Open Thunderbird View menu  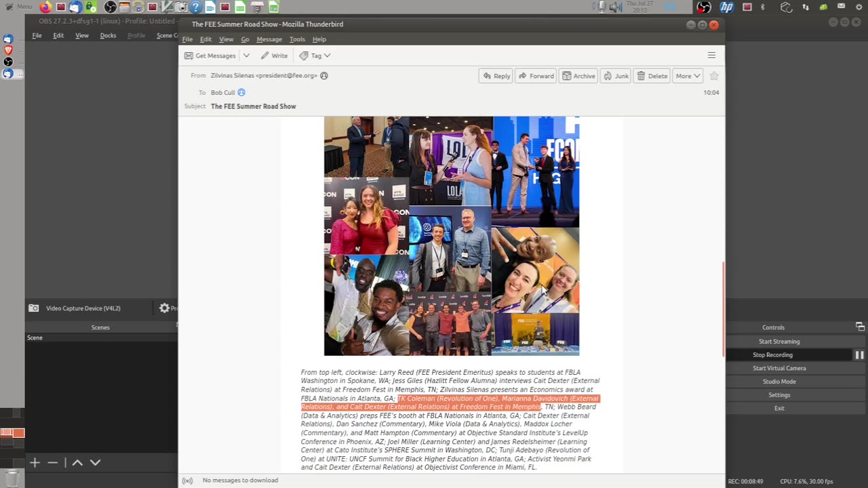point(226,39)
